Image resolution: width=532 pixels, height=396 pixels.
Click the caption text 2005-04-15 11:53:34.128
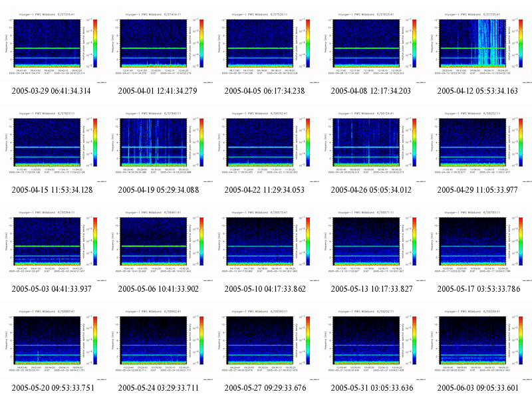[53, 190]
